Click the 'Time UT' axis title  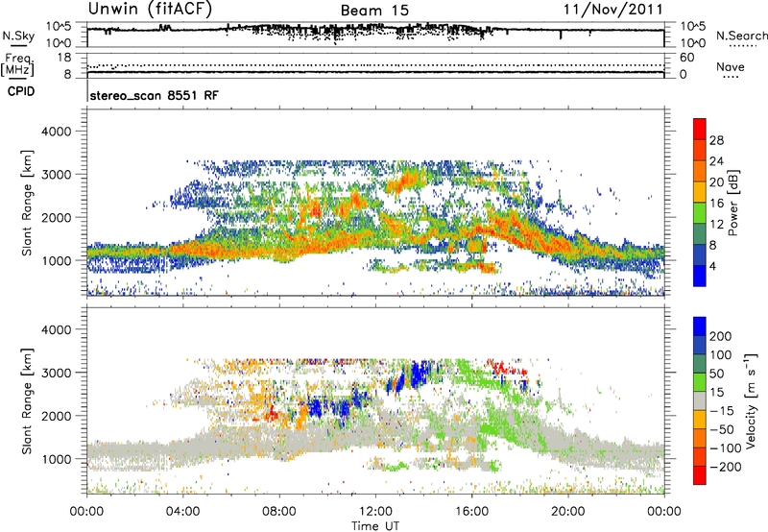coord(375,526)
